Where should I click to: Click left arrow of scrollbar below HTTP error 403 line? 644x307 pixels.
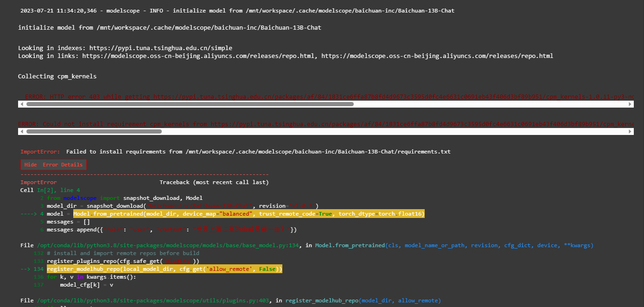tap(21, 104)
